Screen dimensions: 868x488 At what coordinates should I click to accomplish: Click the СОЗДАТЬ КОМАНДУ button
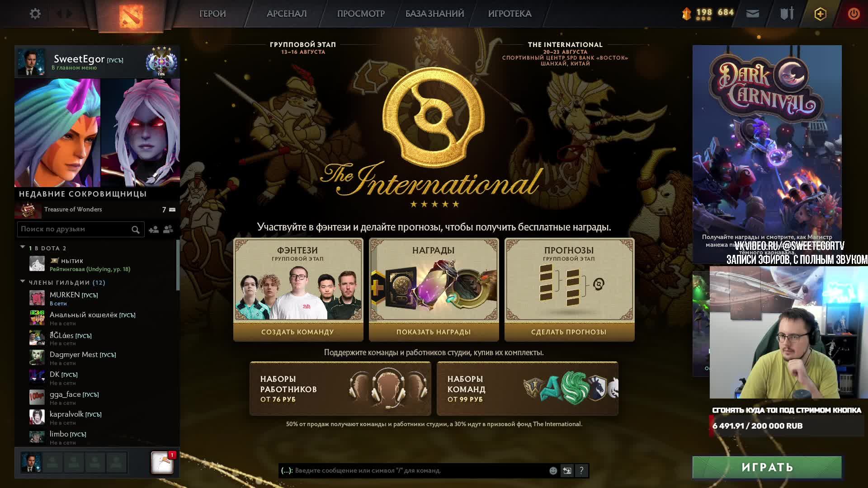click(298, 332)
